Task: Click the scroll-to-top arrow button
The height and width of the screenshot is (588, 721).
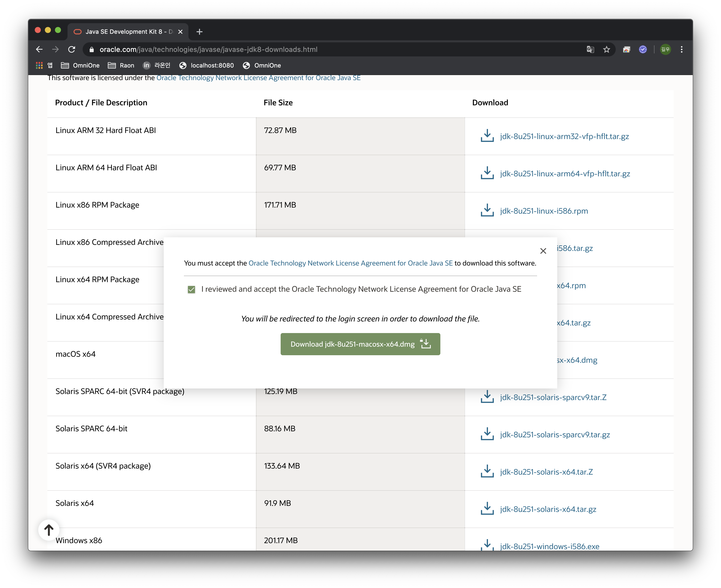Action: click(49, 530)
